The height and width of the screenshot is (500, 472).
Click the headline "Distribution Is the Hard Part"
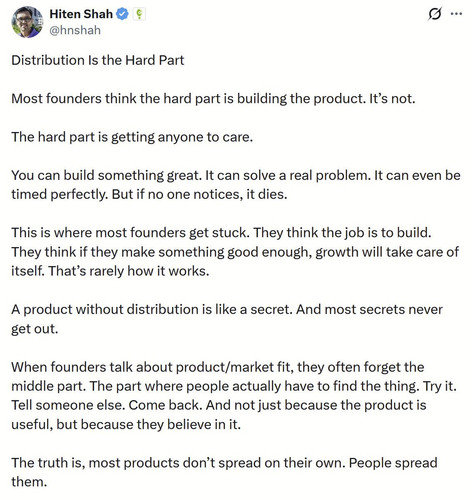point(98,60)
